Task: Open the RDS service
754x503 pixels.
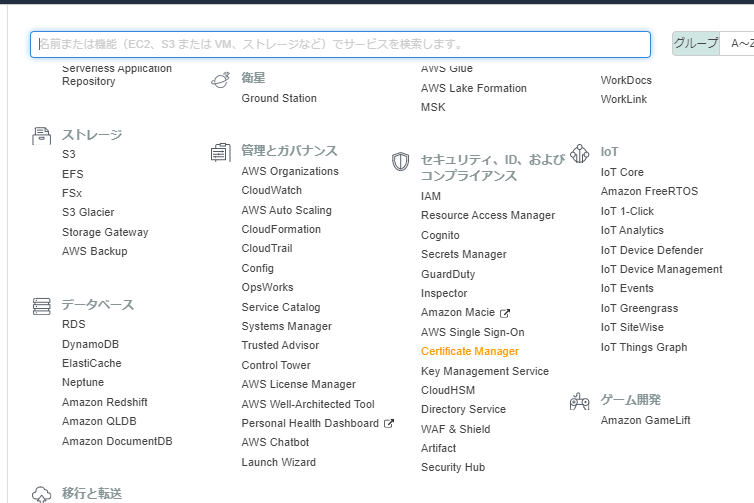Action: click(x=74, y=325)
